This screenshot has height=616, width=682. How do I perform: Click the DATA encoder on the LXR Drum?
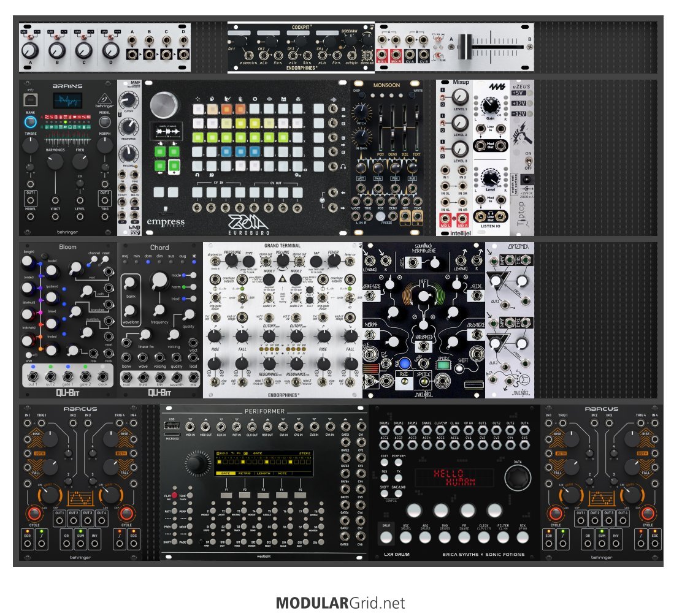[518, 477]
